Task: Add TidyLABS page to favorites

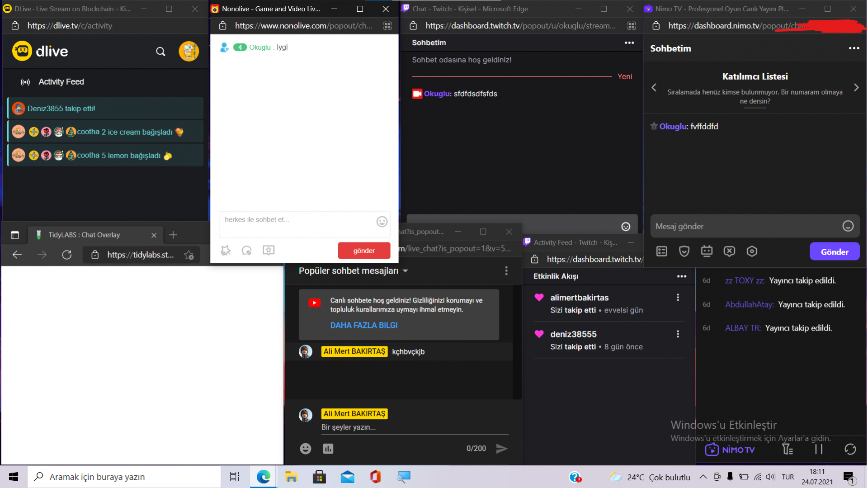Action: click(189, 255)
